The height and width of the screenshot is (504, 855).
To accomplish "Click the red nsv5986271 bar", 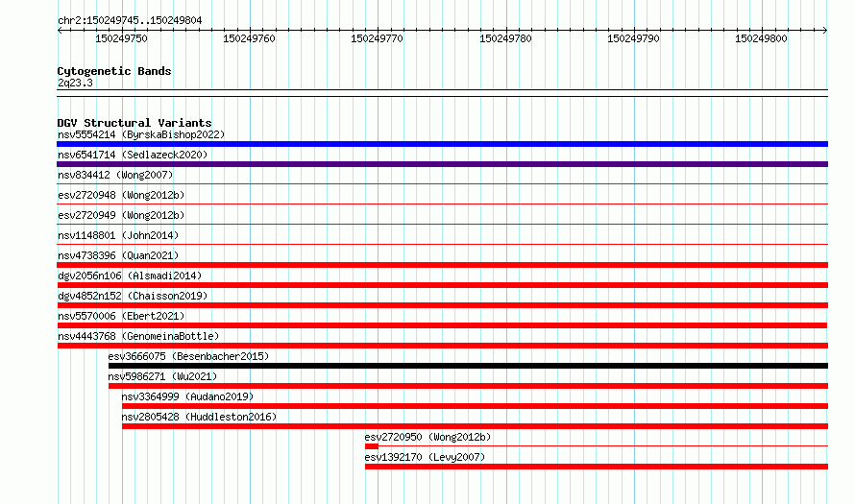I will click(x=468, y=386).
